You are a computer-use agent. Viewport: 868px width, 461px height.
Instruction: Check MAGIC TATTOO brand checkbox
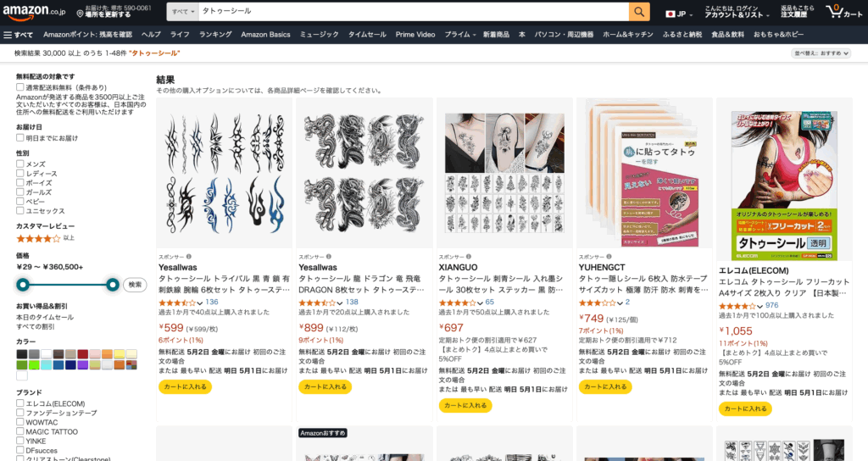[20, 431]
